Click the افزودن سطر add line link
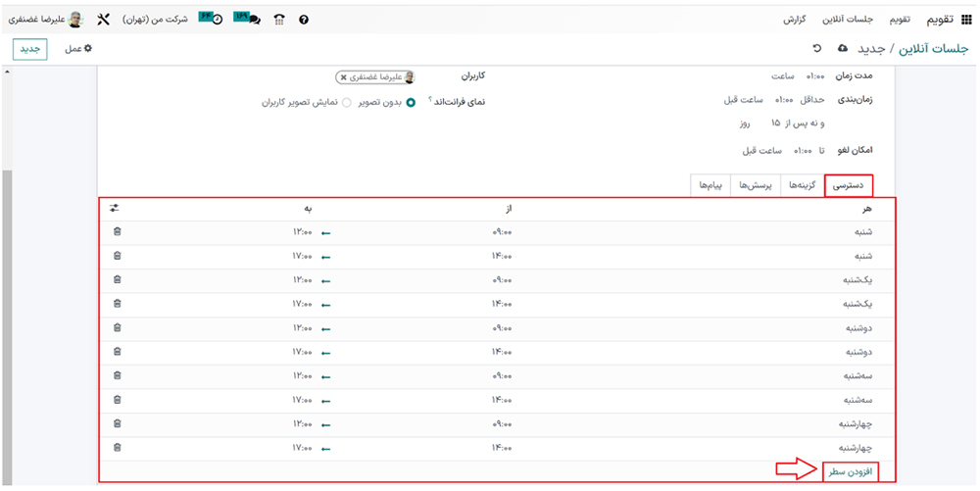This screenshot has width=980, height=491. click(x=851, y=472)
